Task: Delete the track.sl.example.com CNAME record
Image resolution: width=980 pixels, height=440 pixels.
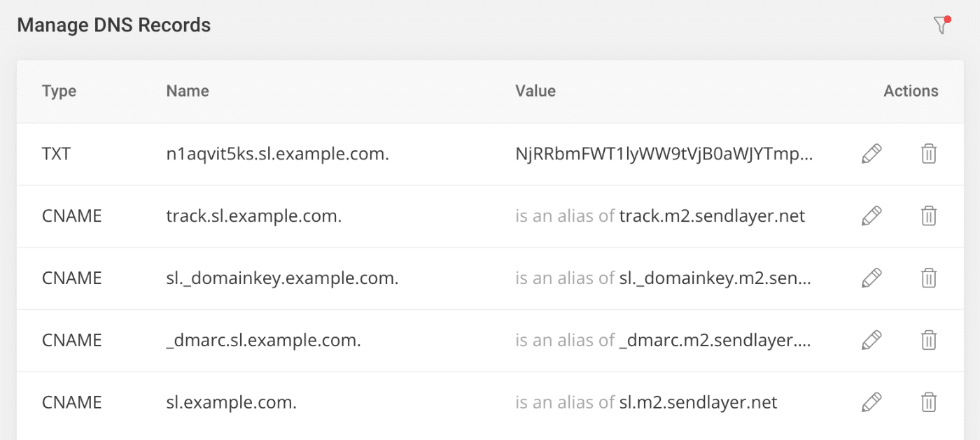Action: click(929, 215)
